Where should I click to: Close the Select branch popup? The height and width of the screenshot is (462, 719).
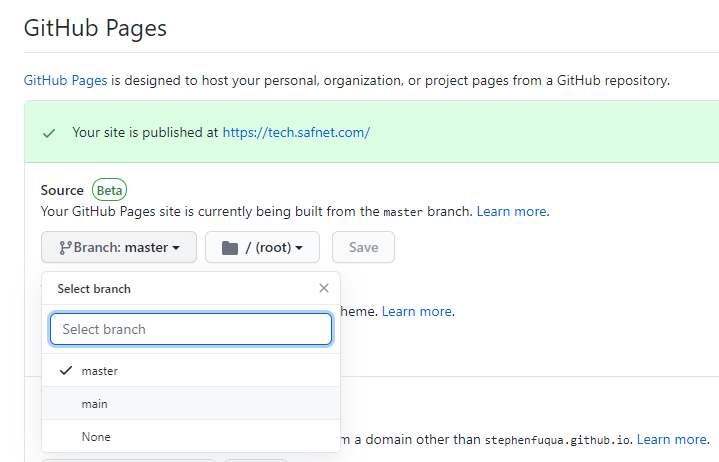coord(324,288)
